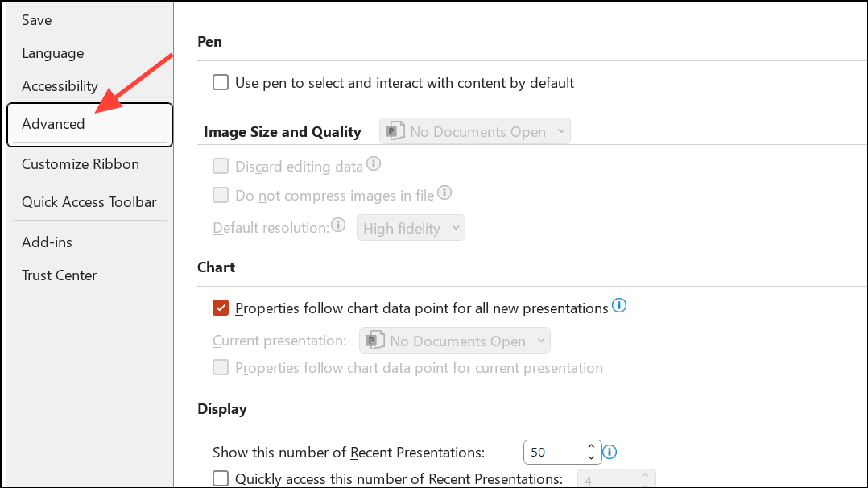Open the High fidelity resolution dropdown
The height and width of the screenshot is (488, 868).
tap(411, 227)
